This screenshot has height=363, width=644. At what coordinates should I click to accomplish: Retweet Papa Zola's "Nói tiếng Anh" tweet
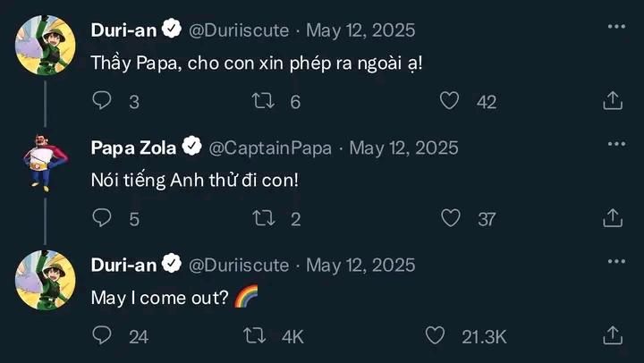[x=263, y=218]
